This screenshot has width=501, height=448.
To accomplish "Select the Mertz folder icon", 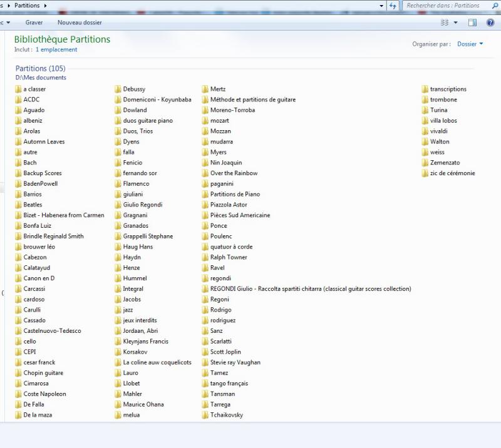I will [x=205, y=89].
